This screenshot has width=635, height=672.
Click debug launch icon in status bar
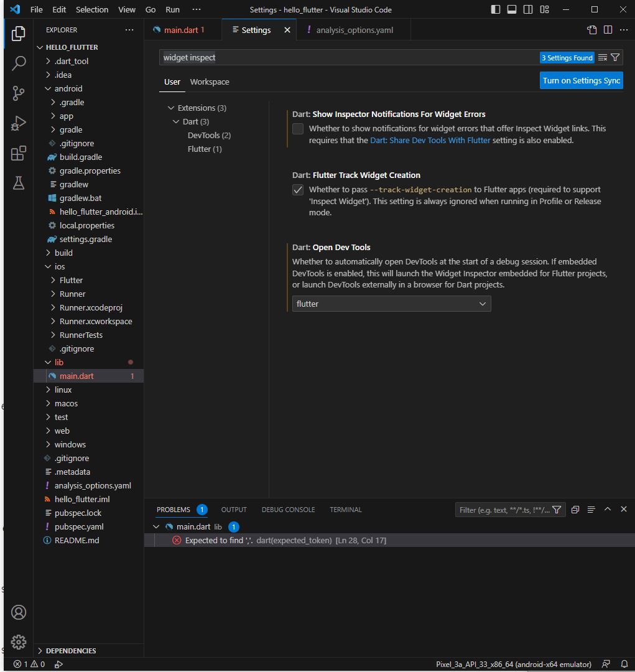click(x=59, y=665)
